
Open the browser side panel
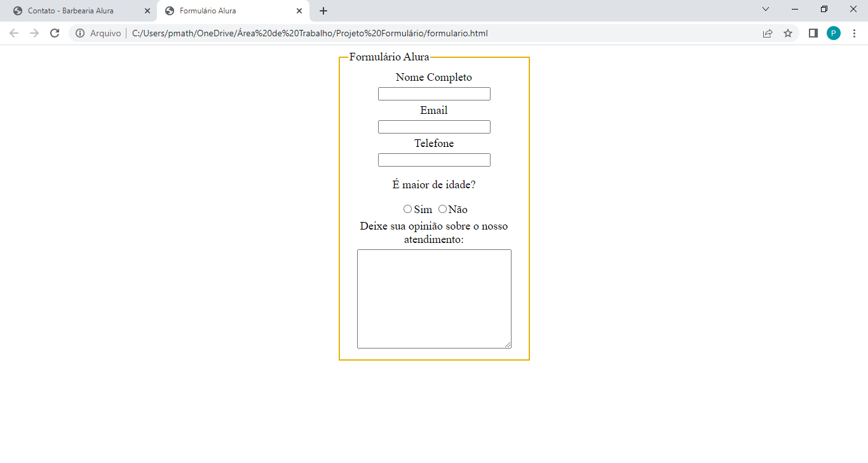point(813,33)
